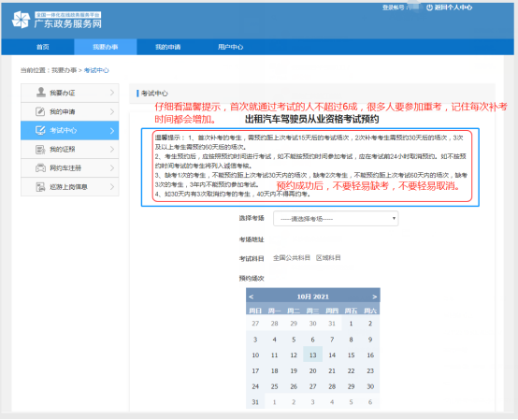The width and height of the screenshot is (518, 420).
Task: Click the 我的申请 pencil icon
Action: pyautogui.click(x=40, y=111)
